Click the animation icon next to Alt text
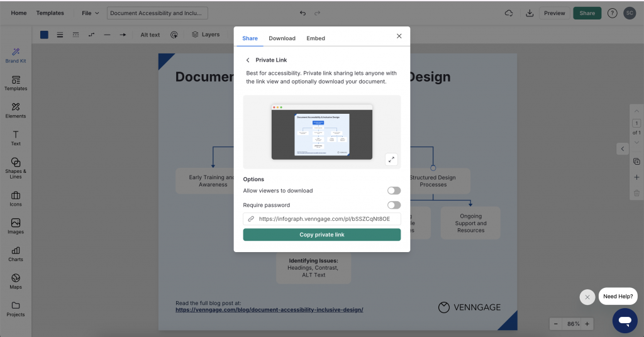Viewport: 644px width, 337px height. [x=174, y=35]
